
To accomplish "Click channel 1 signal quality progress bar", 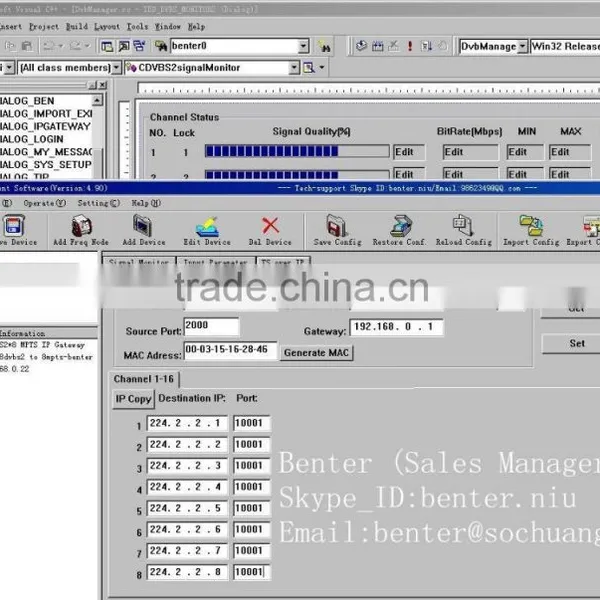I will click(297, 151).
